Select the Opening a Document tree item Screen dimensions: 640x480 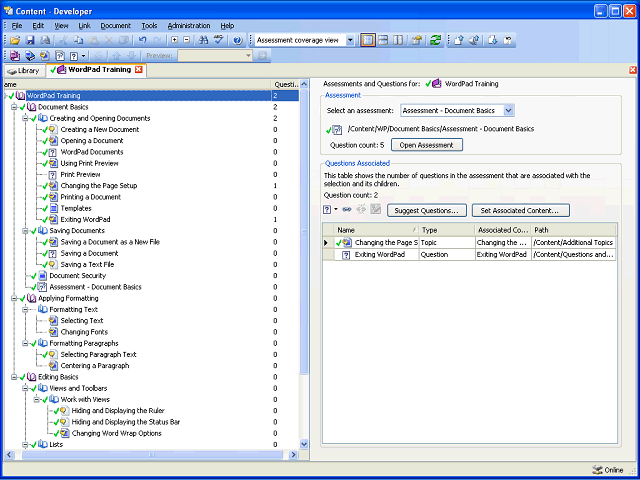pos(92,141)
